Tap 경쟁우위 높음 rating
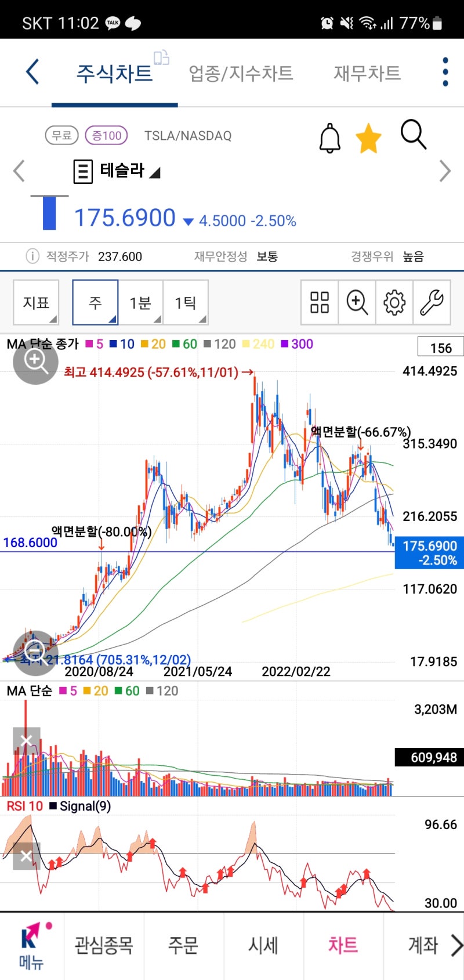Screen dimensions: 464x980 (387, 256)
